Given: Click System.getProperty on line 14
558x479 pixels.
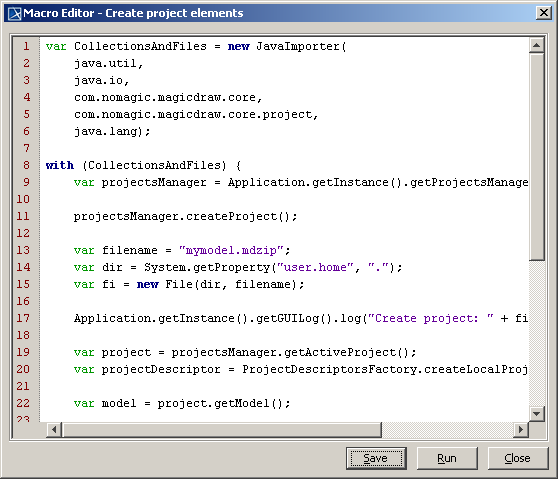Looking at the screenshot, I should click(x=206, y=267).
